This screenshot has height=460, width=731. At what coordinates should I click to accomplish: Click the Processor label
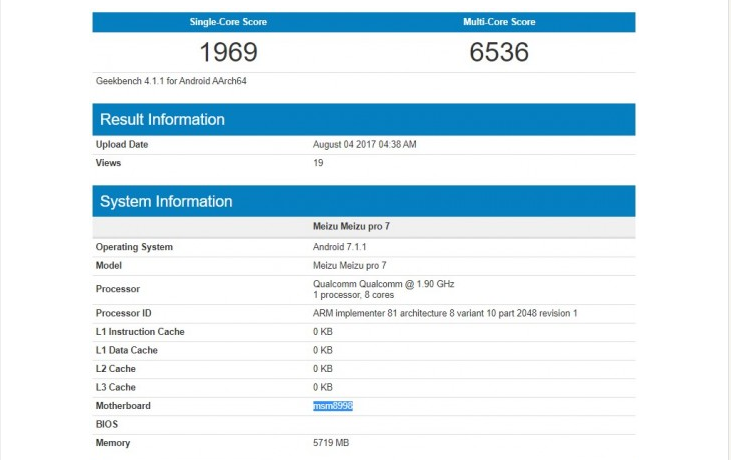click(x=117, y=289)
